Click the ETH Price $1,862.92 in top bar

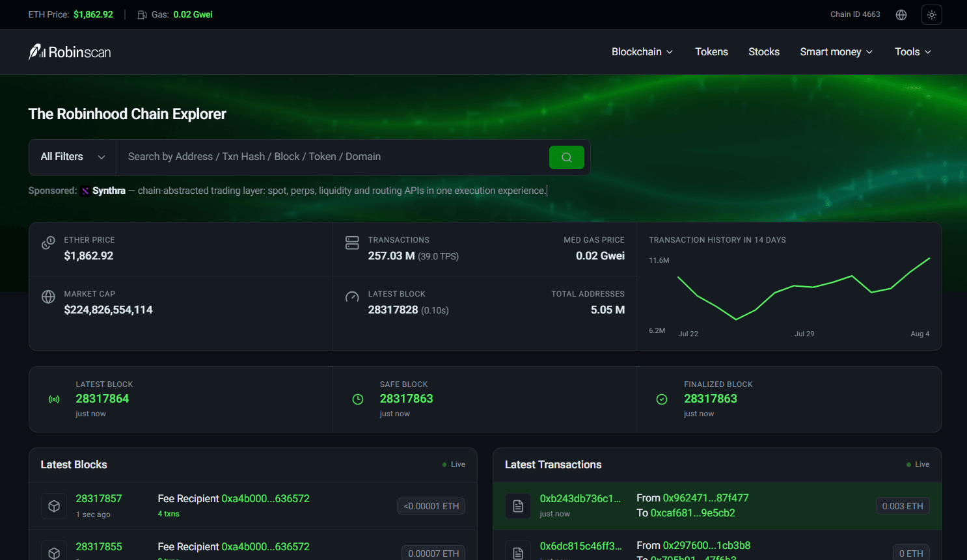(x=93, y=14)
